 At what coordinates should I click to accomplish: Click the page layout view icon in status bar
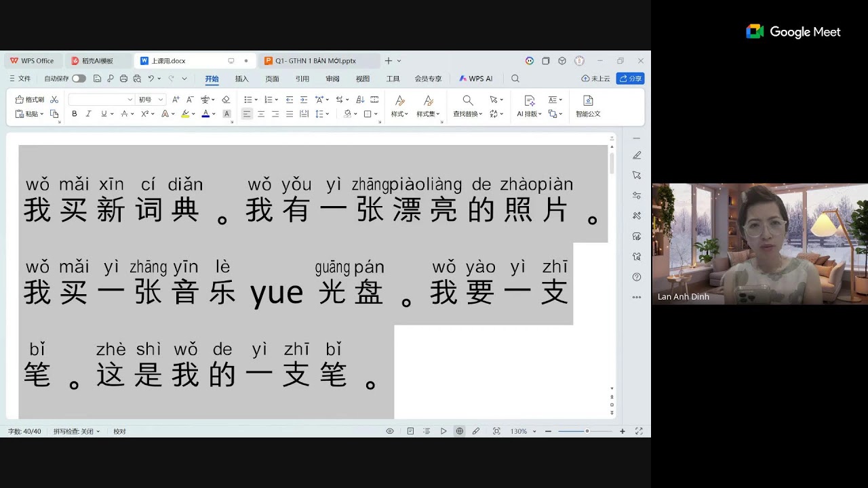click(x=410, y=431)
